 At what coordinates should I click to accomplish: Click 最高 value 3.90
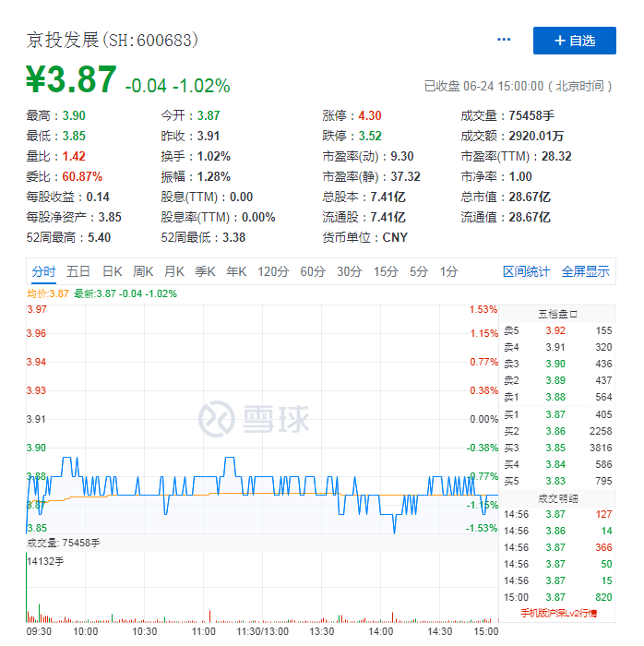point(74,115)
